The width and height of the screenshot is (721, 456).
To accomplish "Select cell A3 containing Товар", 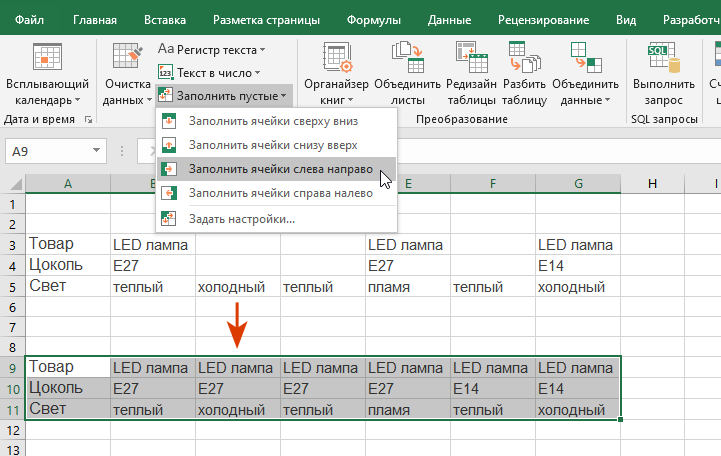I will point(68,244).
